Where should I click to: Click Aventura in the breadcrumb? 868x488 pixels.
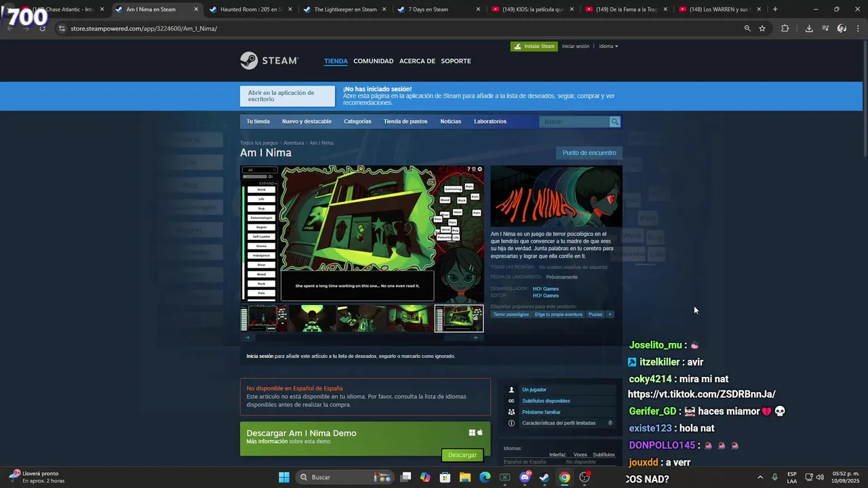tap(294, 143)
